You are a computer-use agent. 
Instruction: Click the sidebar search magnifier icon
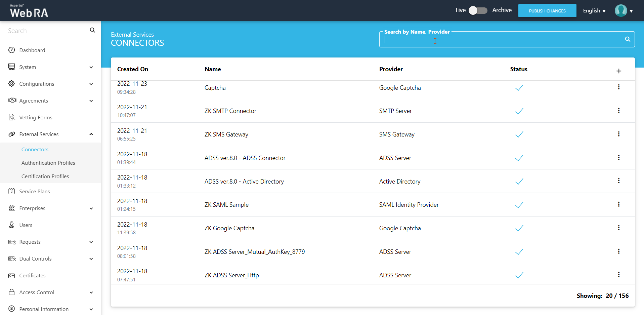[92, 30]
